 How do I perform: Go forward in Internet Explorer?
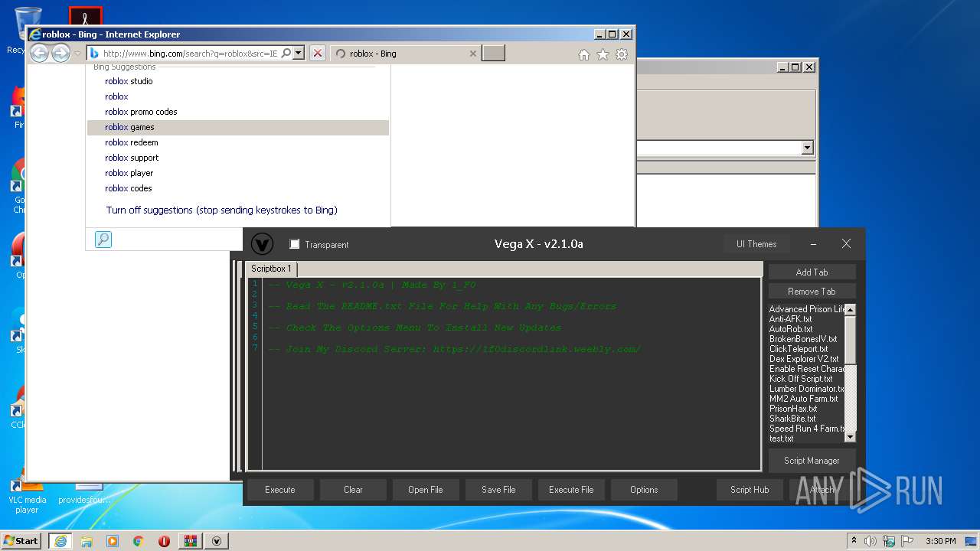click(x=60, y=54)
